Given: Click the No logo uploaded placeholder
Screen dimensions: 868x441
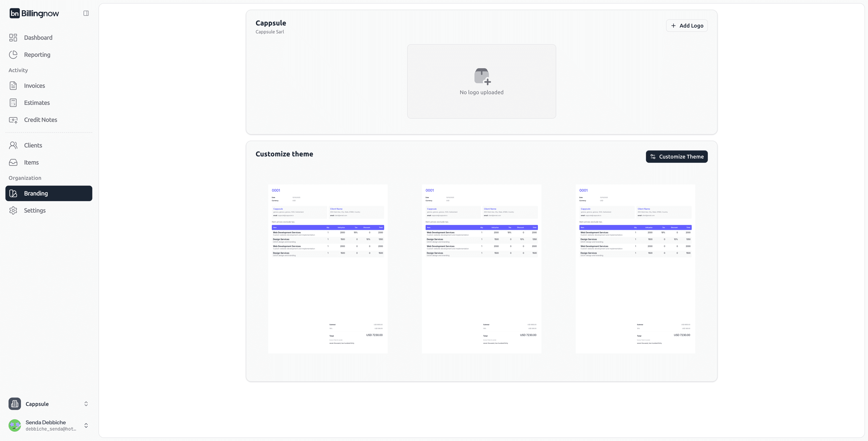Looking at the screenshot, I should (481, 82).
